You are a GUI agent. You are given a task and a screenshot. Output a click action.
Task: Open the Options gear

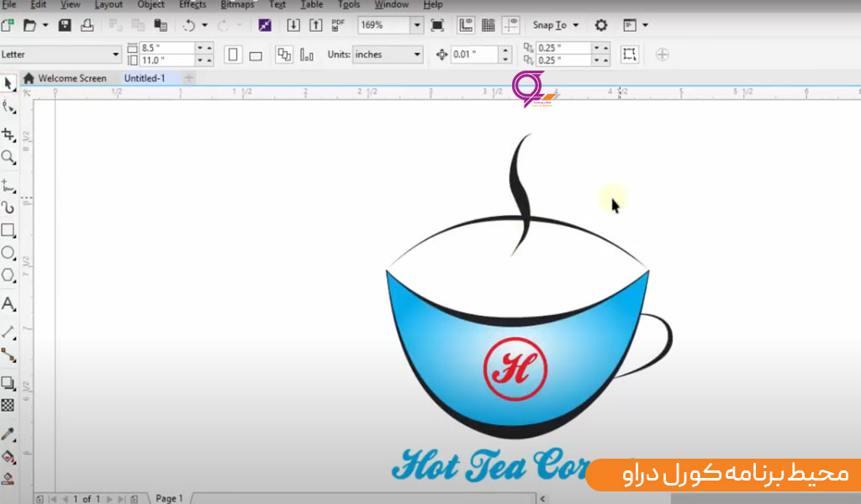pos(601,25)
